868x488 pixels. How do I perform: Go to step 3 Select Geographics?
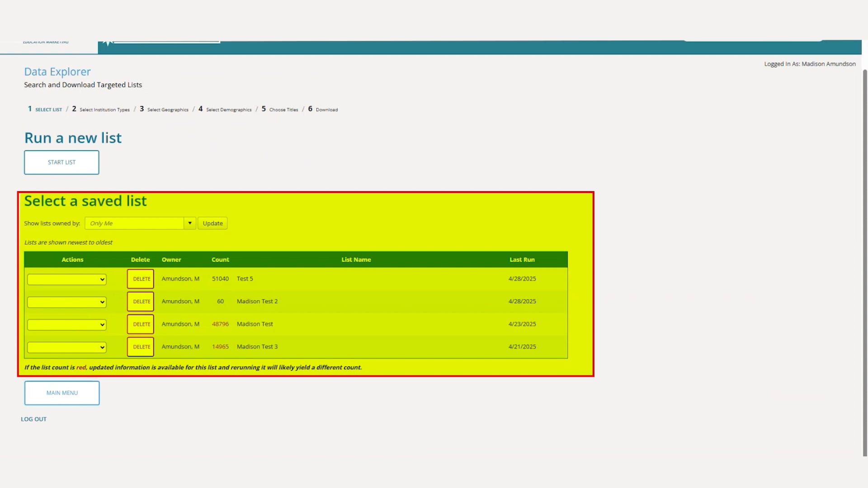167,110
